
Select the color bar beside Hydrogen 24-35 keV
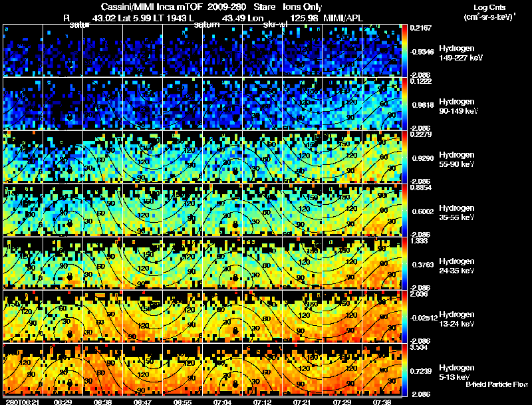(404, 263)
